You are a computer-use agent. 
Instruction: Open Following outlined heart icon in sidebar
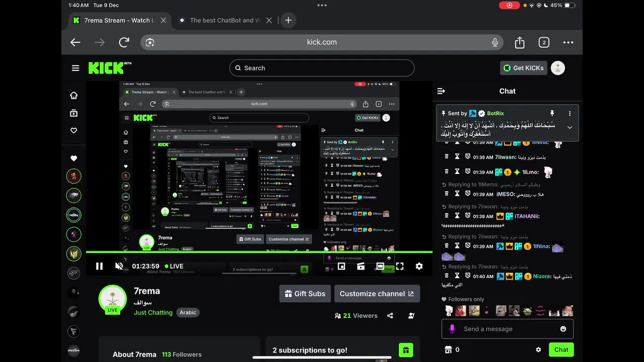point(74,131)
